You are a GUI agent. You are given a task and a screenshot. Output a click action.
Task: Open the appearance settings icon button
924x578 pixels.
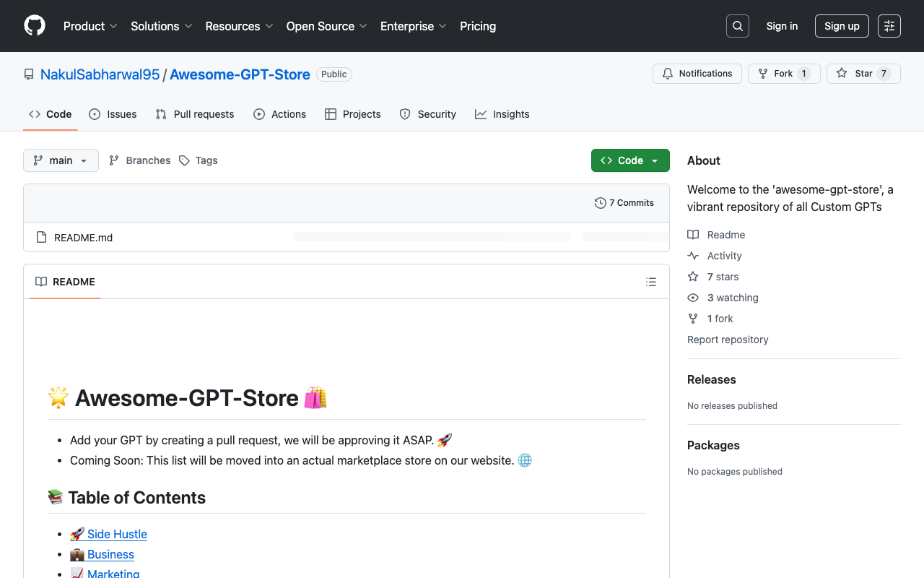click(x=889, y=26)
